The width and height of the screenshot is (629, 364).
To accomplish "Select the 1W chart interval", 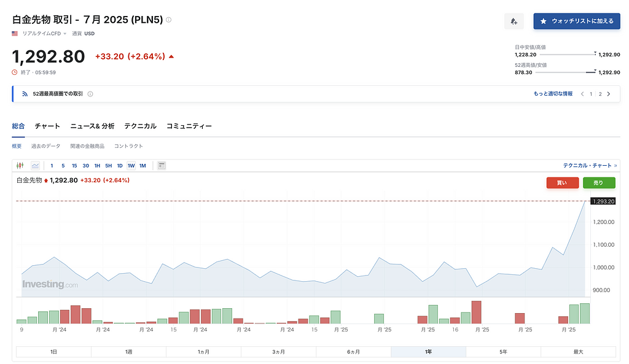I will [131, 166].
